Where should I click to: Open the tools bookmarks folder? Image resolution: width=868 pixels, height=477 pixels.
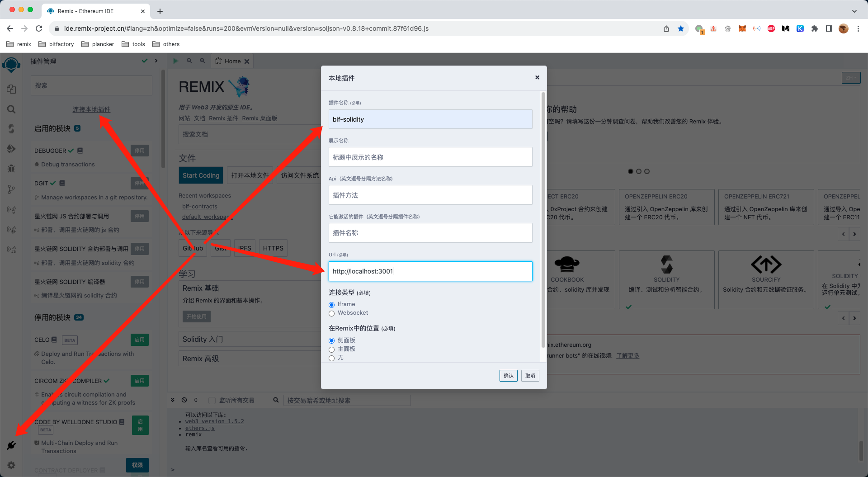133,44
